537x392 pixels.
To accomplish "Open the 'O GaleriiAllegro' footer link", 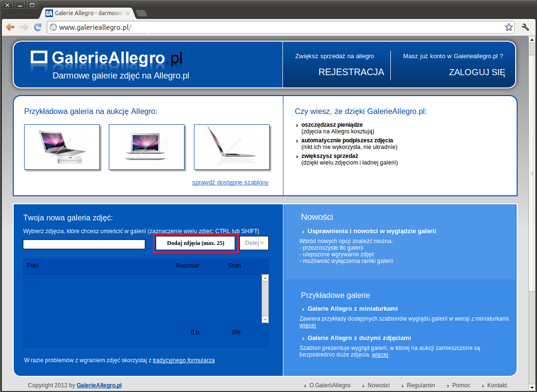I will (x=330, y=385).
